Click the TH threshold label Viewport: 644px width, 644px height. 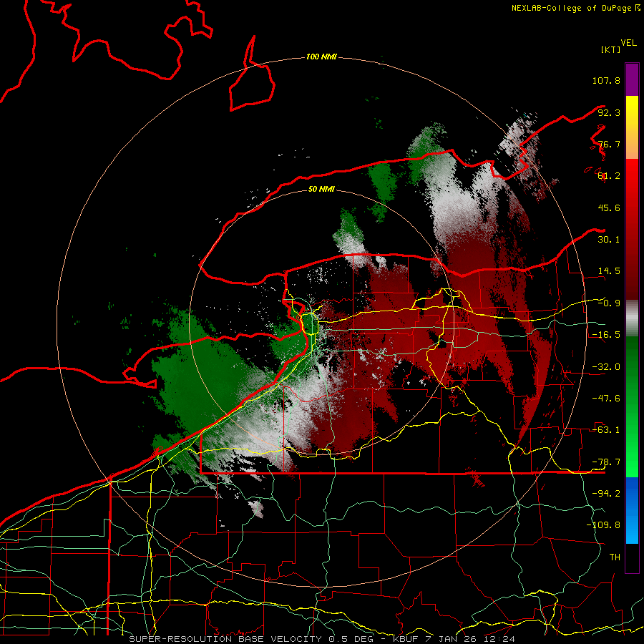pyautogui.click(x=615, y=557)
